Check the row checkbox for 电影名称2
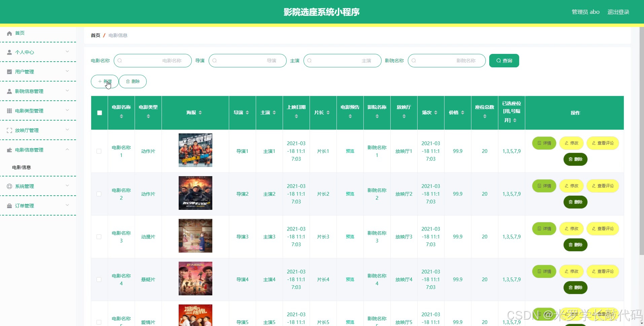 [x=99, y=194]
